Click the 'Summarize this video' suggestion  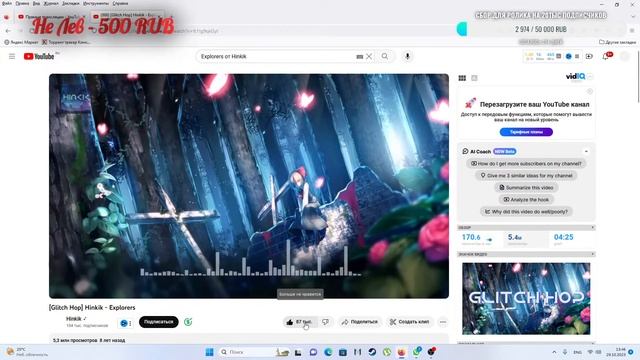(x=526, y=188)
